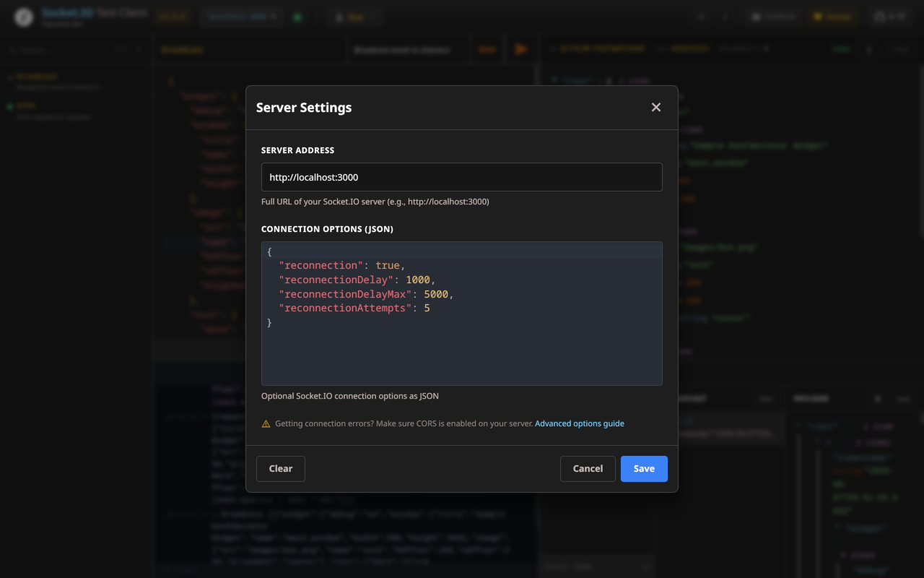Image resolution: width=924 pixels, height=578 pixels.
Task: Click the warning triangle icon beside the CORS hint
Action: coord(266,424)
